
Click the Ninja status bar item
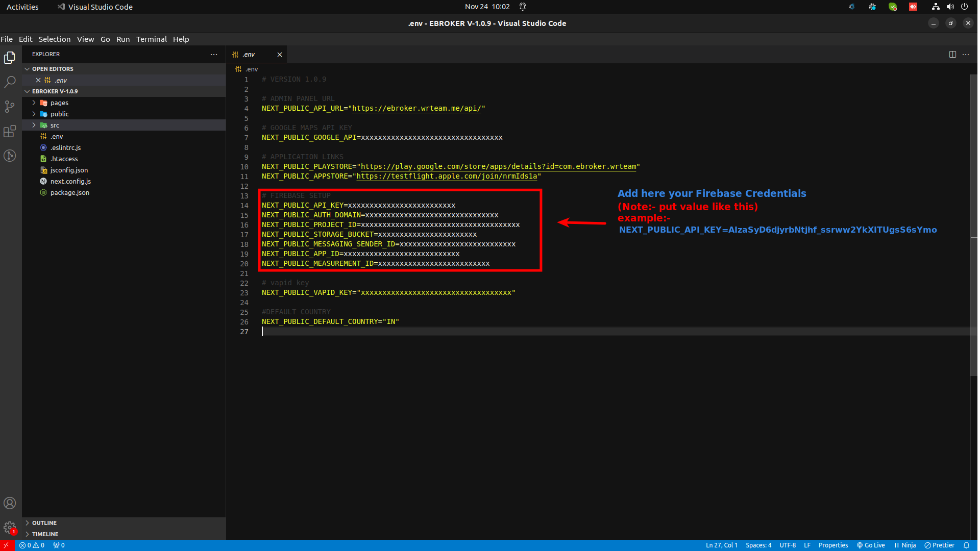[905, 545]
